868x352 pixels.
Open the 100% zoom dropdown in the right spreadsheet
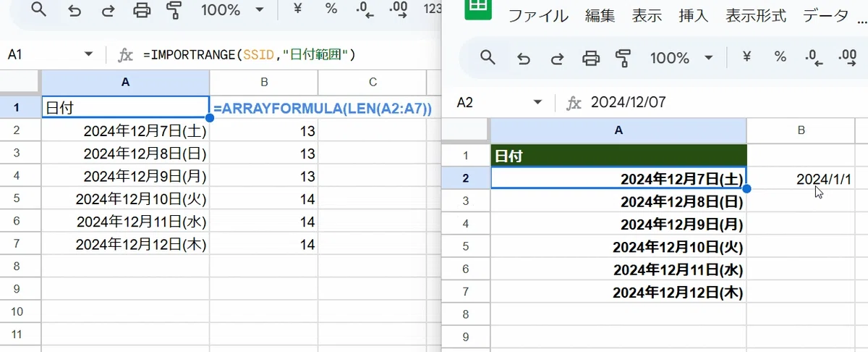680,58
